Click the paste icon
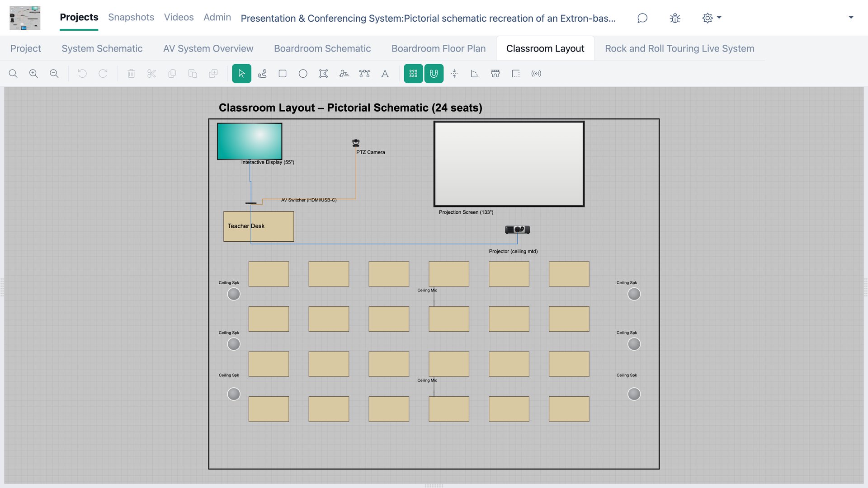Image resolution: width=868 pixels, height=488 pixels. (x=193, y=74)
